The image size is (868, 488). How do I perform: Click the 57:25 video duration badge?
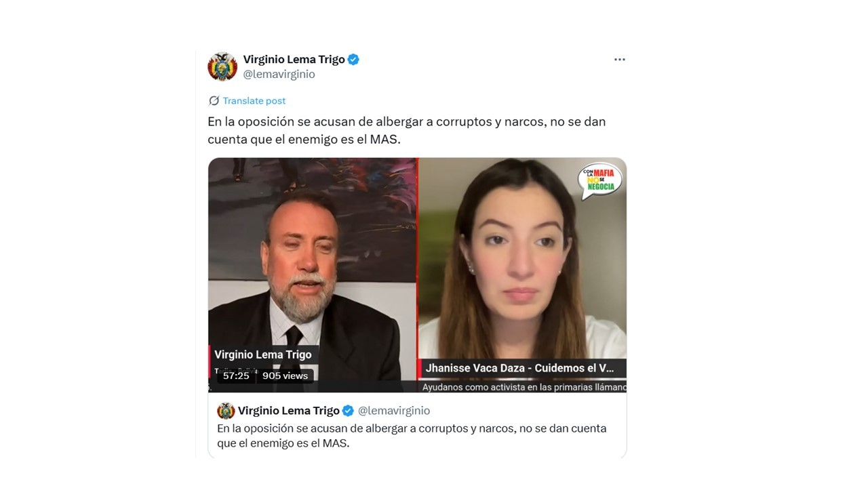(236, 375)
